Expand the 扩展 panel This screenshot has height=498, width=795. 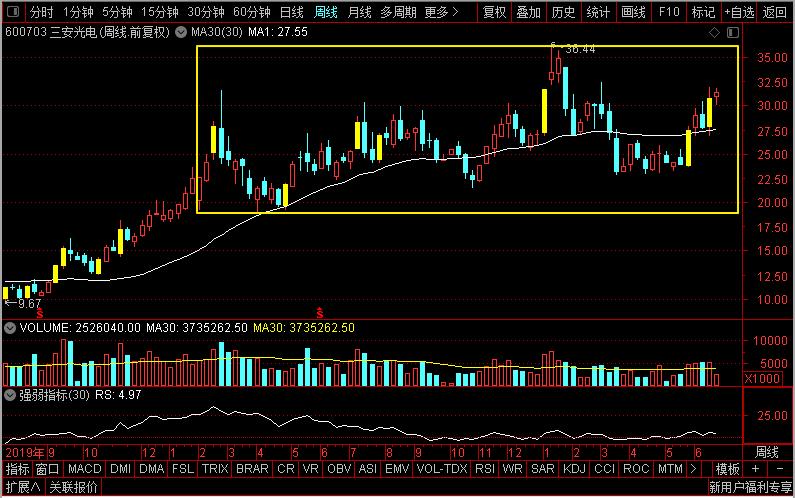point(23,487)
